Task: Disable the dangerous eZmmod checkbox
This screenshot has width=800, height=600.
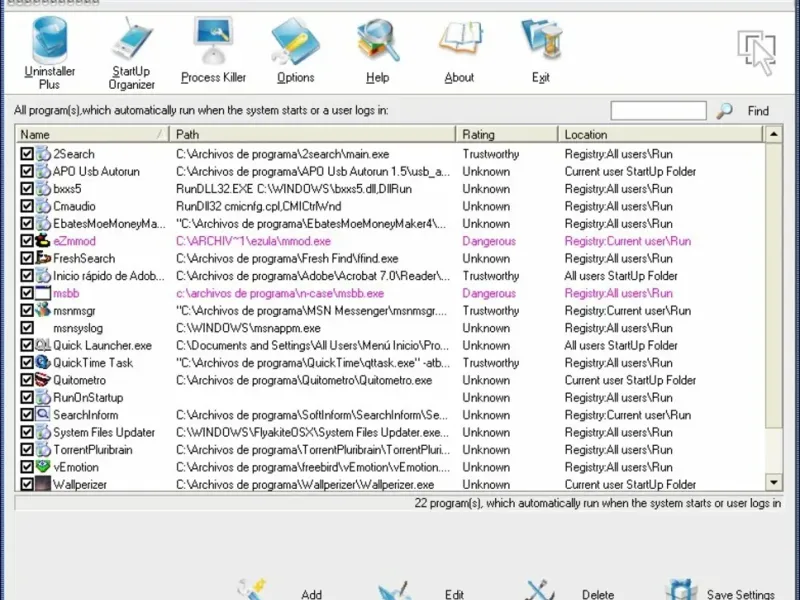Action: [27, 241]
